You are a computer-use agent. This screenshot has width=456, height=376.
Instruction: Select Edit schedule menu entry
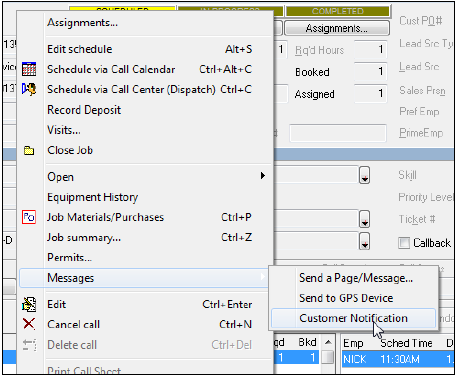point(146,49)
